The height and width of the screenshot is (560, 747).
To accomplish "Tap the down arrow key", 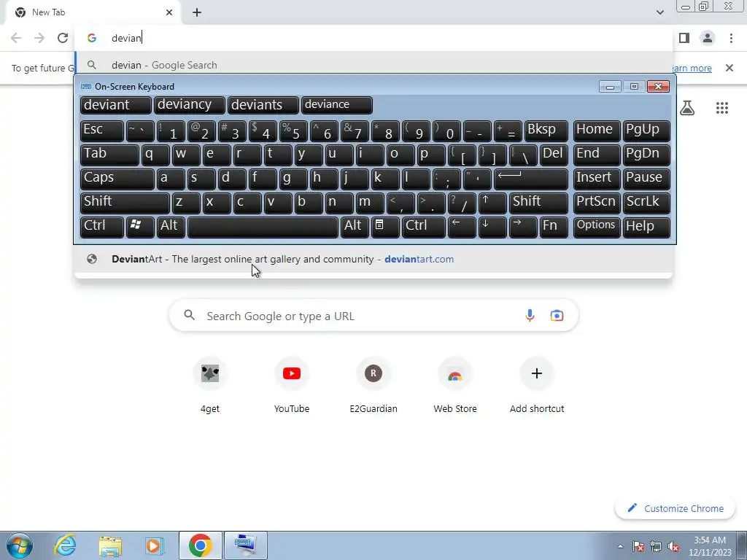I will [x=492, y=227].
